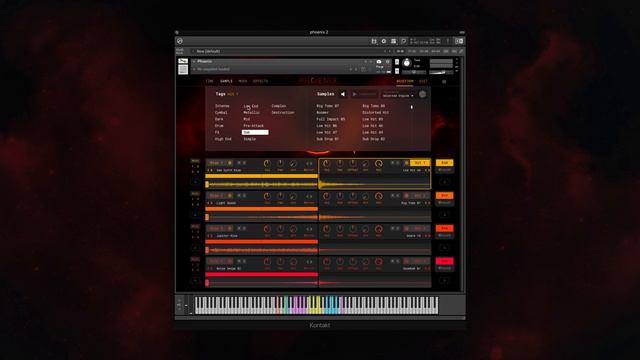This screenshot has width=640, height=360.
Task: Click the red-orange Edit button third row
Action: click(444, 228)
